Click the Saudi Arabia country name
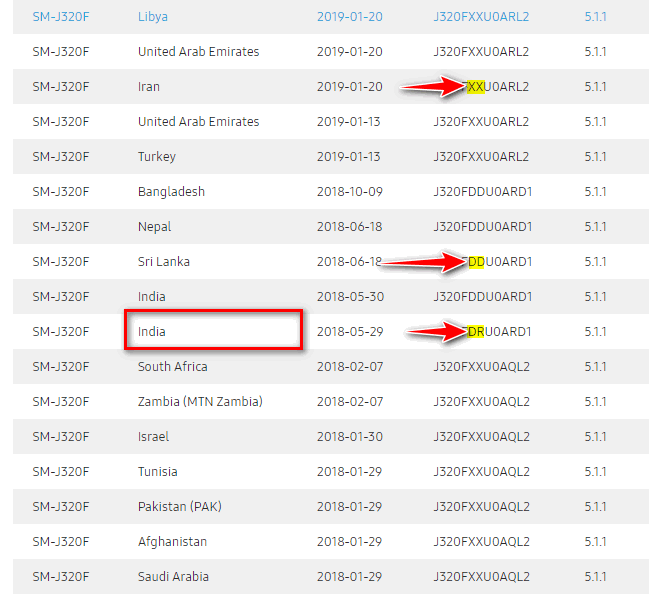 click(x=175, y=577)
